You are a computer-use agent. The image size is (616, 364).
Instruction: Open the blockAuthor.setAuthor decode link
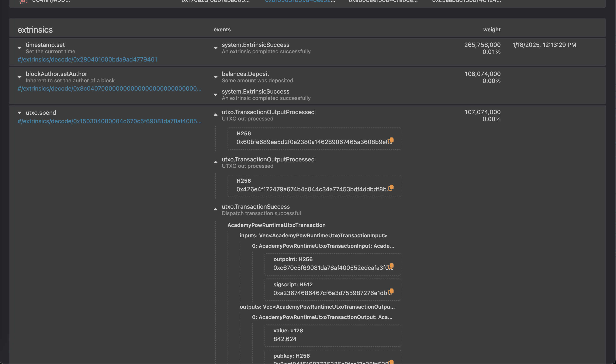pos(109,88)
